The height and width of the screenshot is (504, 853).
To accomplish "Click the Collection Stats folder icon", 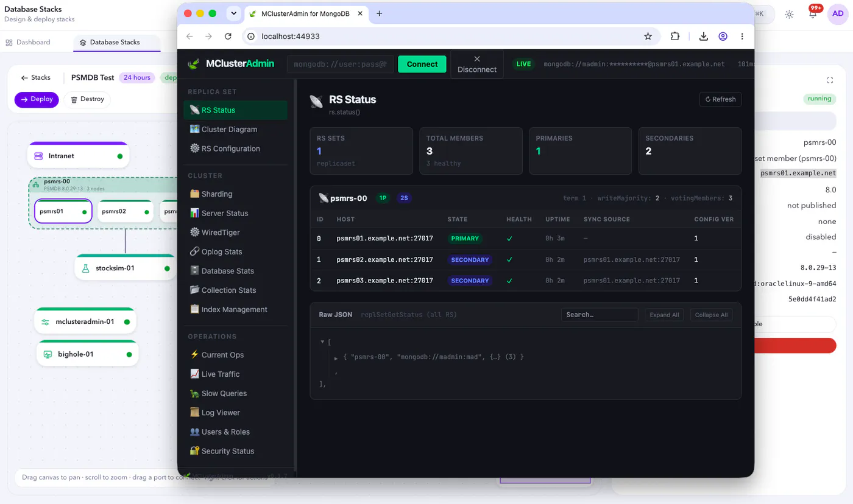I will [194, 290].
